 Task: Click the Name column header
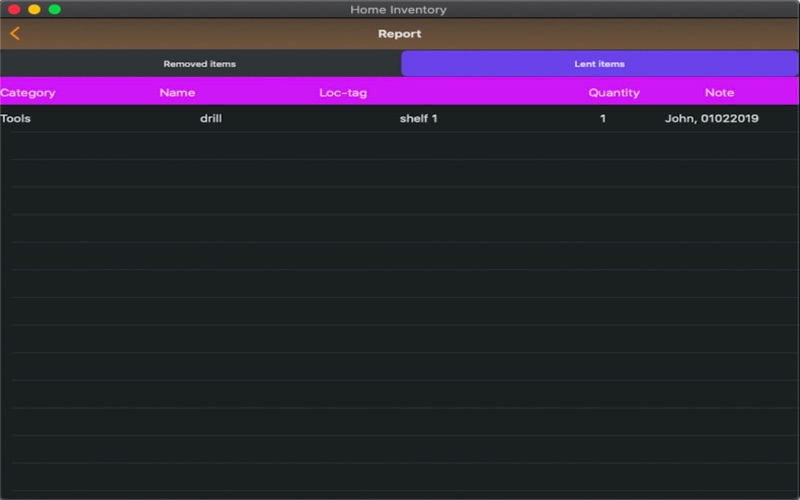tap(177, 93)
